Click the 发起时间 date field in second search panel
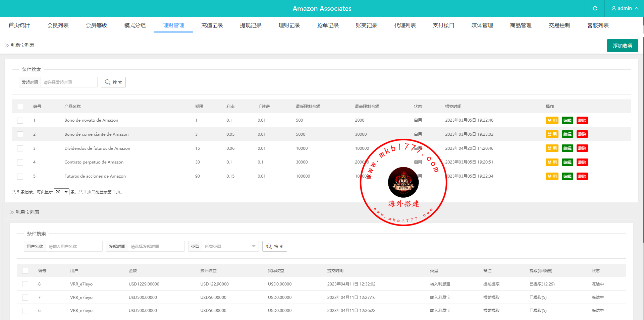The width and height of the screenshot is (644, 320). [x=156, y=246]
